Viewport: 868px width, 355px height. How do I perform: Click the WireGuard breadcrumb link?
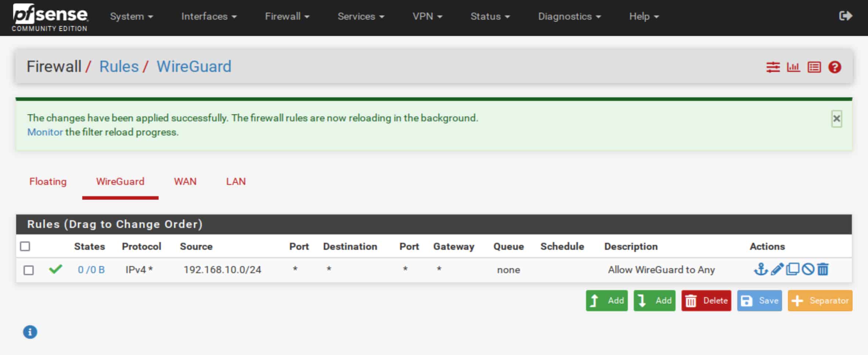(194, 67)
